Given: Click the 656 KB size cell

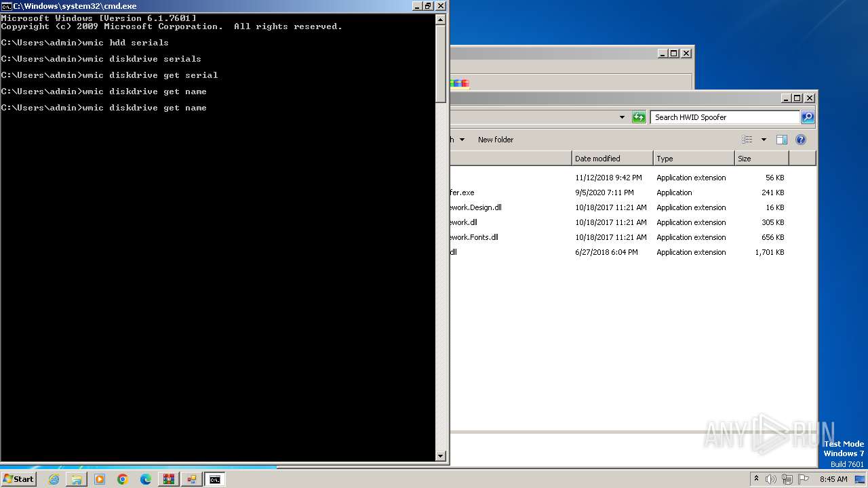Looking at the screenshot, I should coord(773,237).
